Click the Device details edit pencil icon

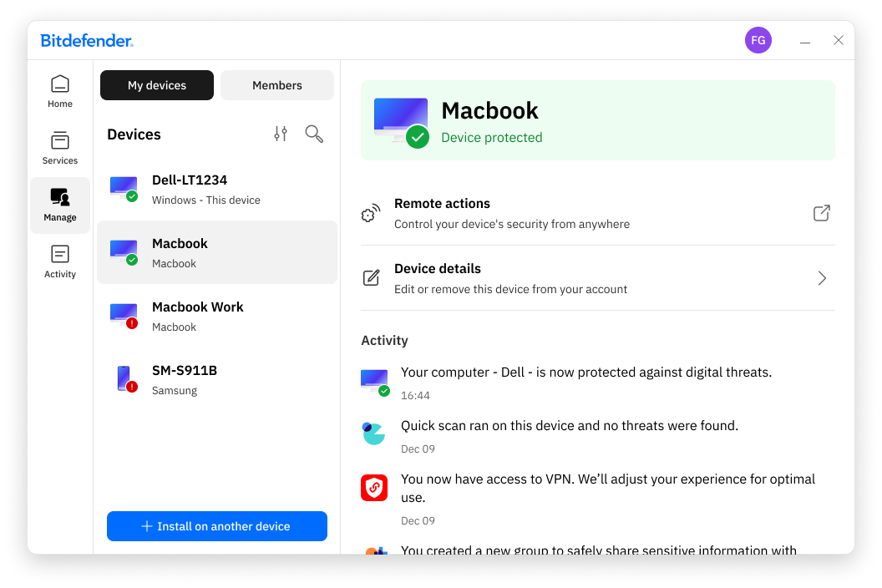coord(371,277)
